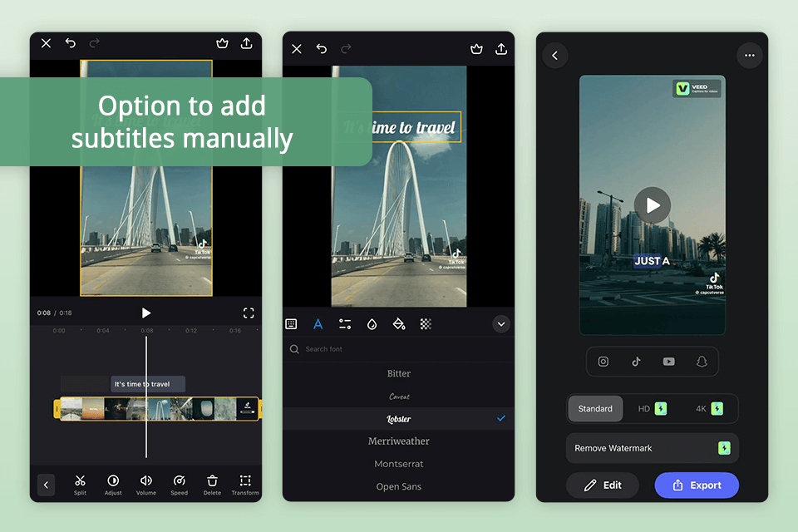This screenshot has width=798, height=532.
Task: Select the 'It's time to travel' text clip
Action: click(148, 384)
